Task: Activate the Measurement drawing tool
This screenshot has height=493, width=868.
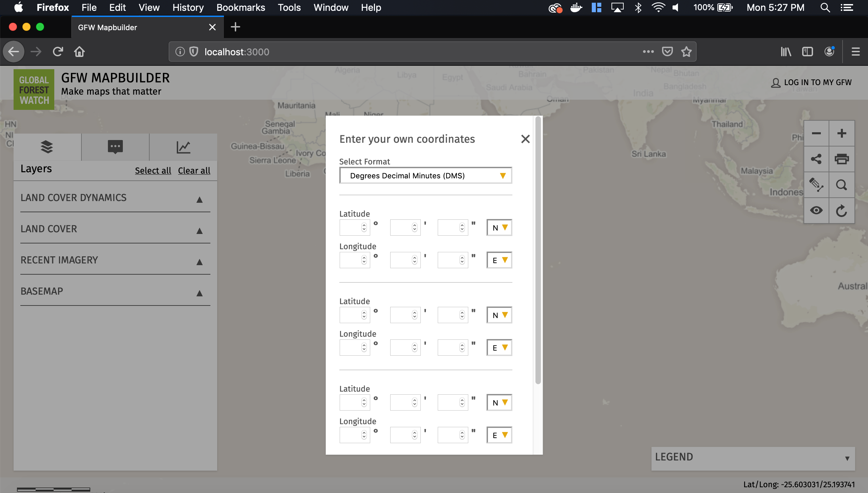Action: [x=816, y=185]
